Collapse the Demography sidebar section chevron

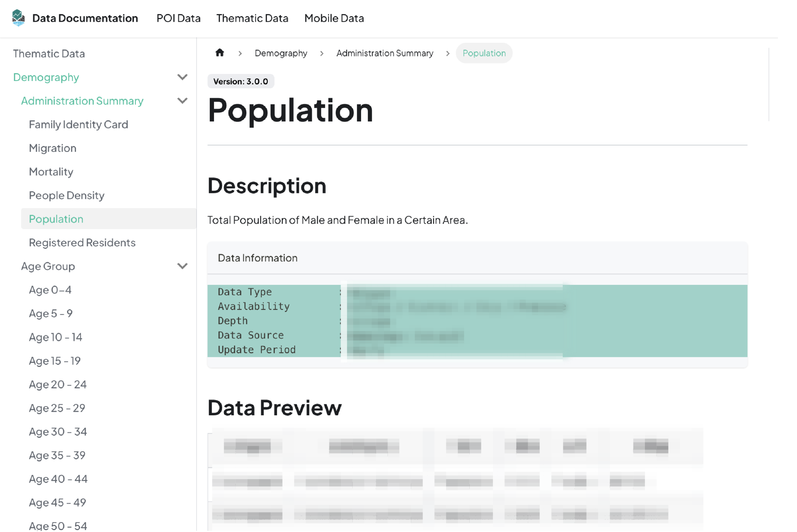coord(182,77)
